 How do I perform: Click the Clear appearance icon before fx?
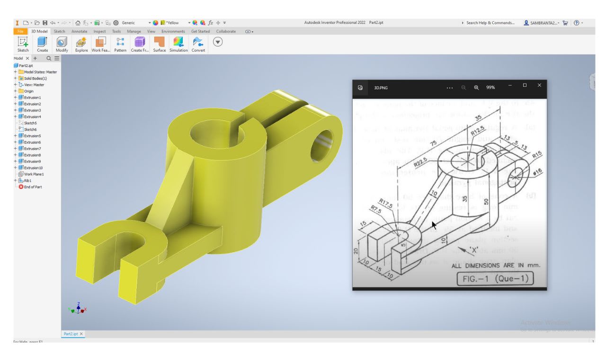(203, 23)
